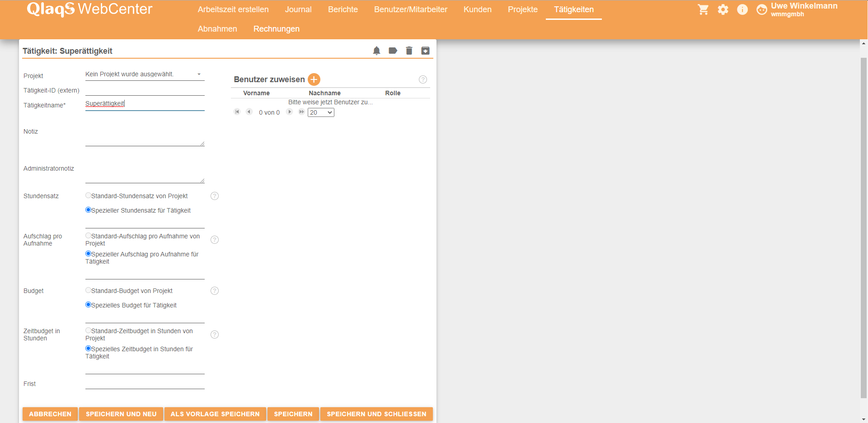The image size is (868, 423).
Task: Focus the special Stundensatz value field
Action: (145, 223)
